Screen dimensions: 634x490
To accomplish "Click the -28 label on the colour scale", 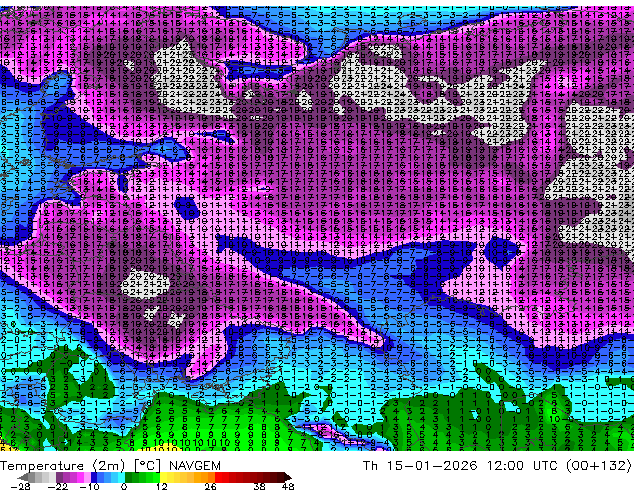I will point(20,486).
